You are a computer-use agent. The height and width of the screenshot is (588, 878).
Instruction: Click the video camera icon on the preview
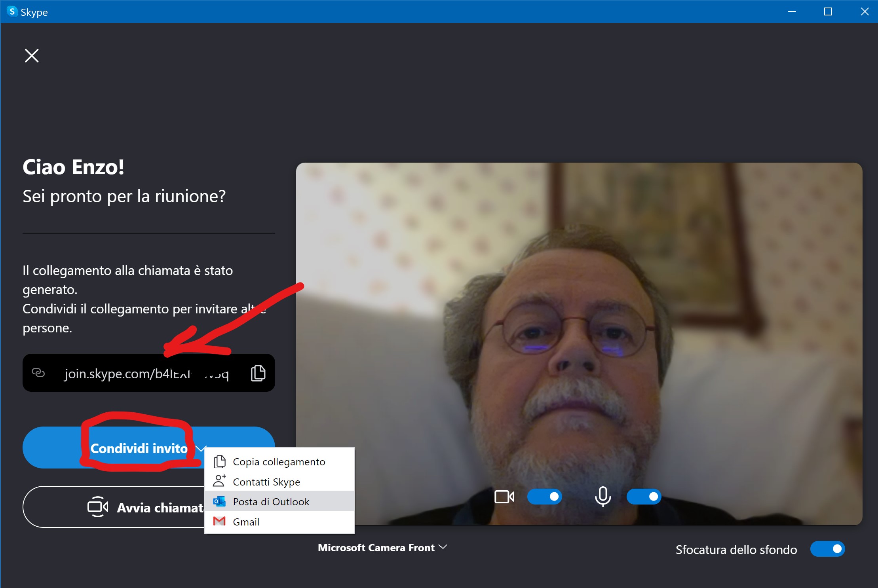point(504,497)
